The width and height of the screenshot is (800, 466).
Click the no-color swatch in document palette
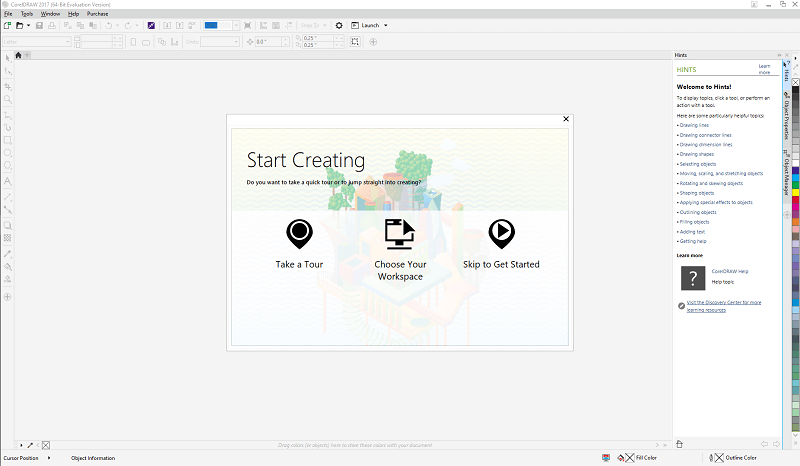point(46,446)
